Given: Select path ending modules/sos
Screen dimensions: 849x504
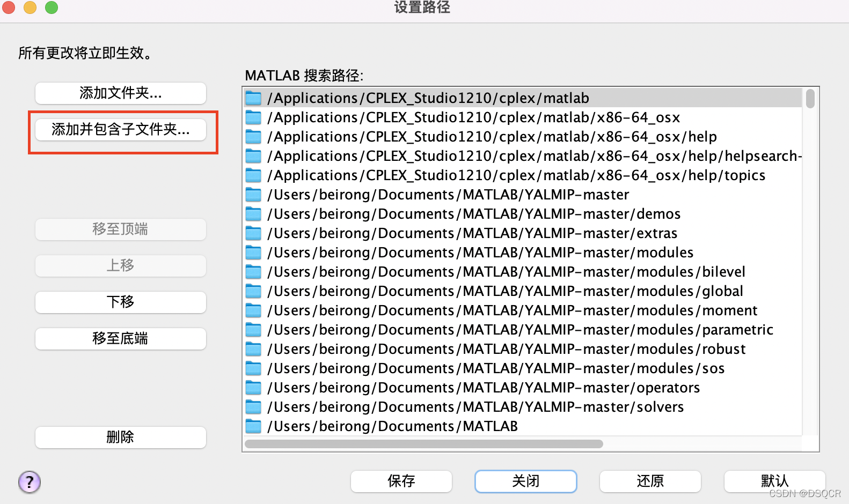Looking at the screenshot, I should 523,368.
